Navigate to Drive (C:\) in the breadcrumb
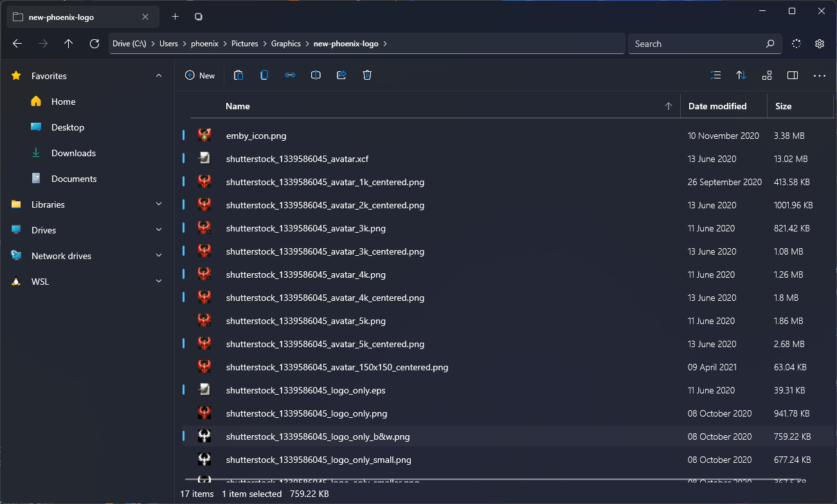This screenshot has width=837, height=504. 129,44
